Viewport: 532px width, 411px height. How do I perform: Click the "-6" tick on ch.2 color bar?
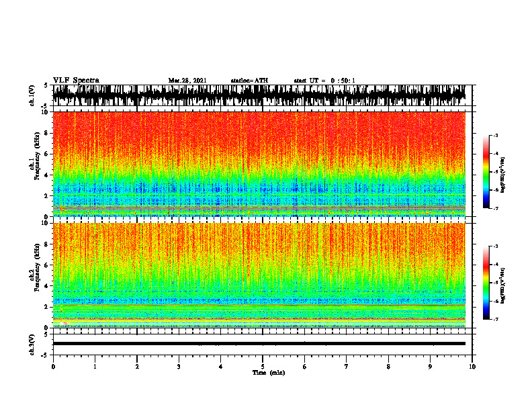pos(496,301)
